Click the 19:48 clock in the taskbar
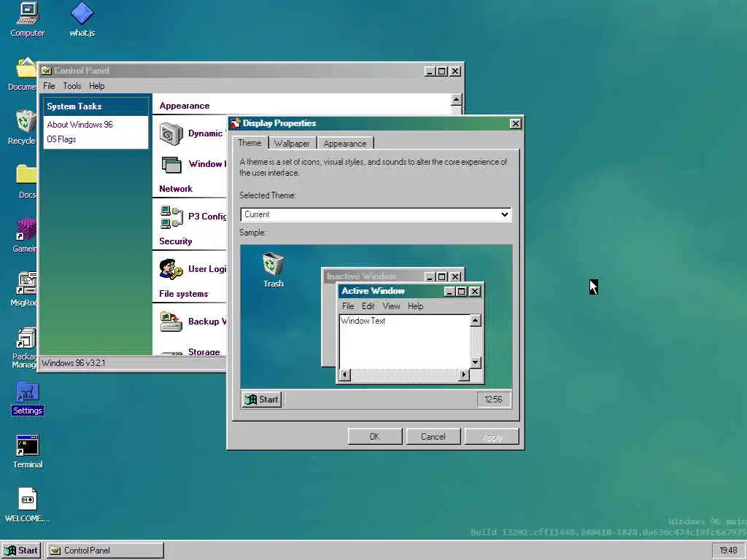Viewport: 747px width, 560px height. click(x=729, y=551)
